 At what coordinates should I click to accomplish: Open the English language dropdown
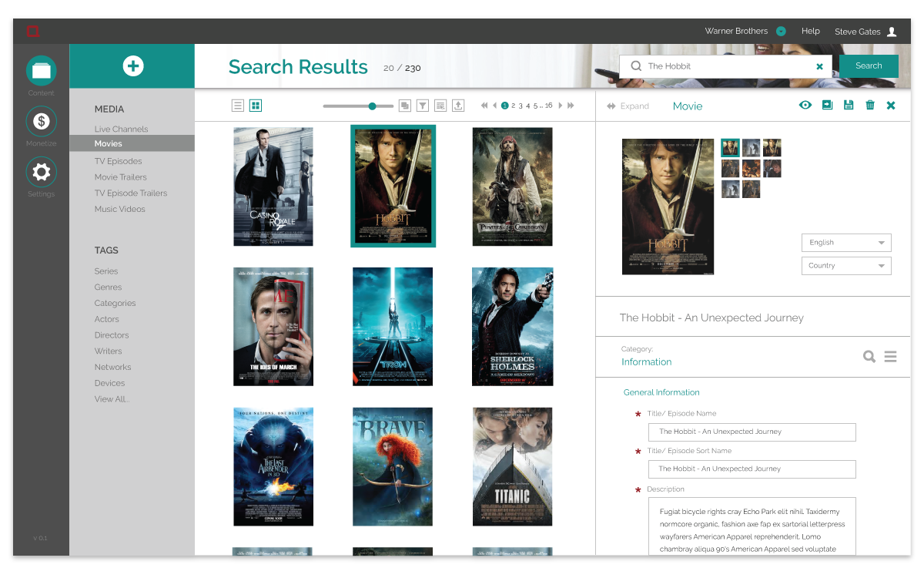tap(846, 243)
